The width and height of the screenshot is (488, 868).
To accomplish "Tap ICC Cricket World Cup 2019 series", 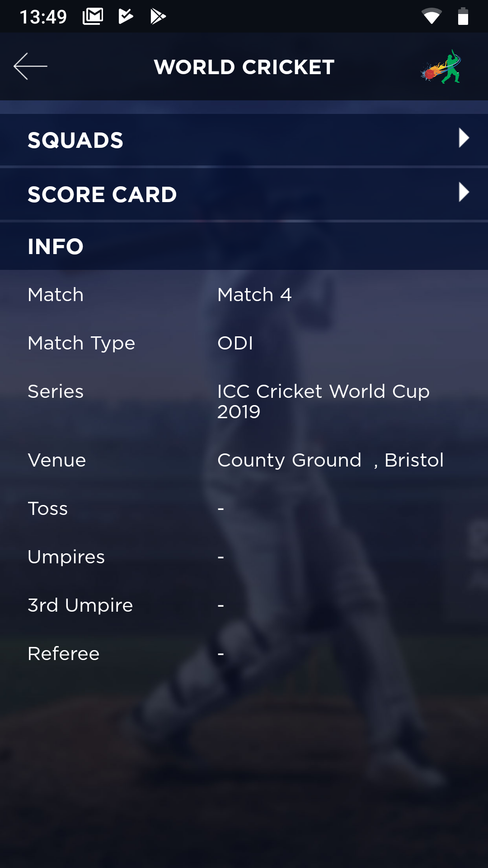I will tap(323, 401).
